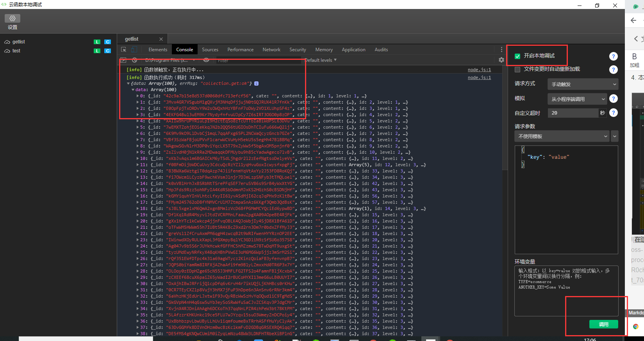Open the Memory tab
The height and width of the screenshot is (341, 644).
tap(324, 50)
